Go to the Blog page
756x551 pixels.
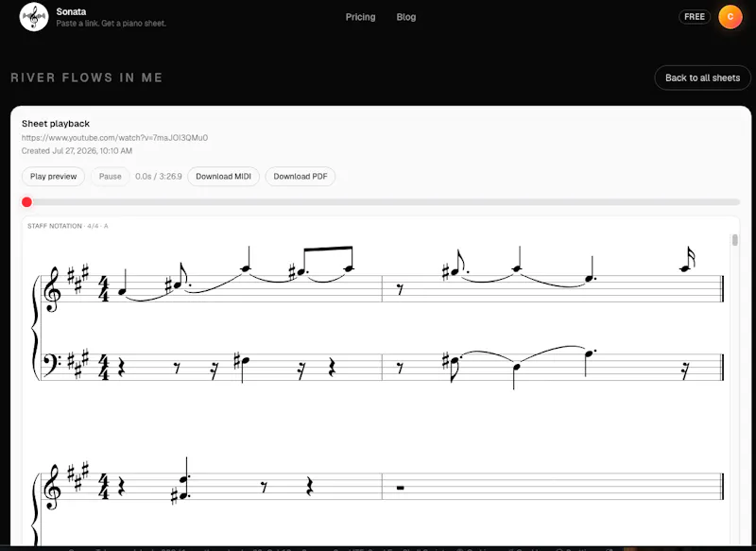click(406, 17)
